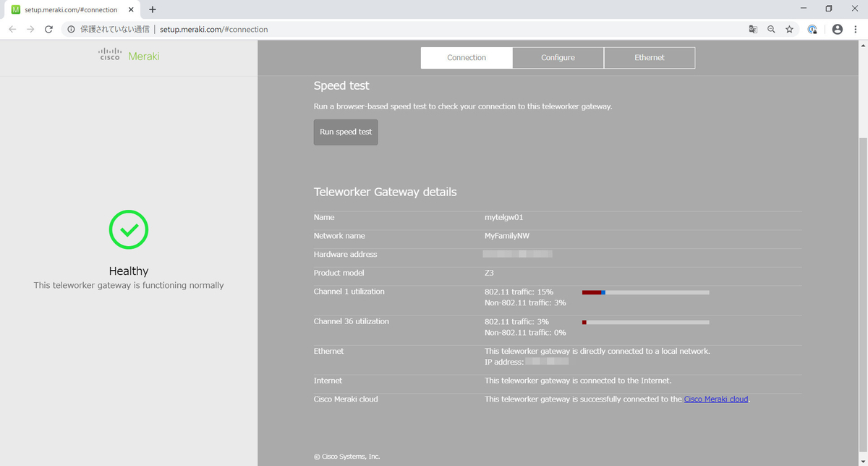This screenshot has width=868, height=466.
Task: Click the Channel 1 utilization bar
Action: pos(645,292)
